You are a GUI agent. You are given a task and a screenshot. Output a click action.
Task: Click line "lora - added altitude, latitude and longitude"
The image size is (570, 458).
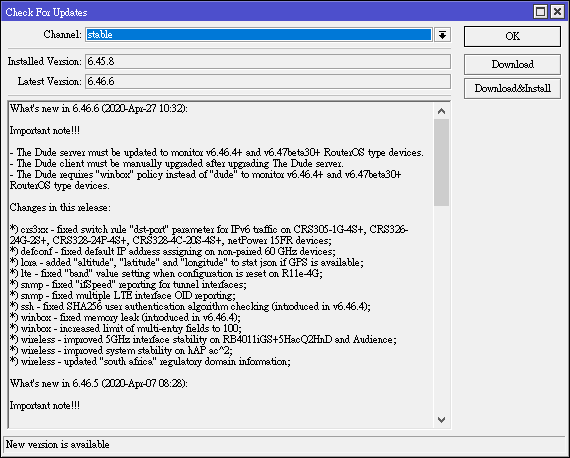(186, 262)
